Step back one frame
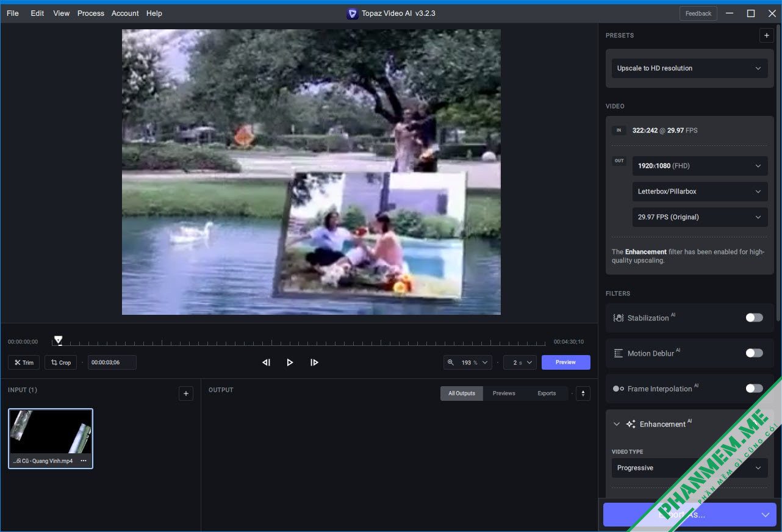 (266, 362)
